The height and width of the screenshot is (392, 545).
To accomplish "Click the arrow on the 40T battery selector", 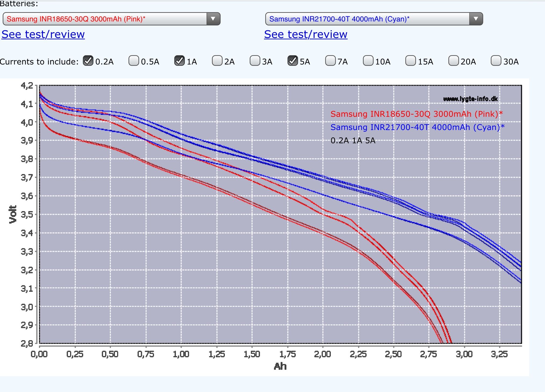I will coord(476,19).
